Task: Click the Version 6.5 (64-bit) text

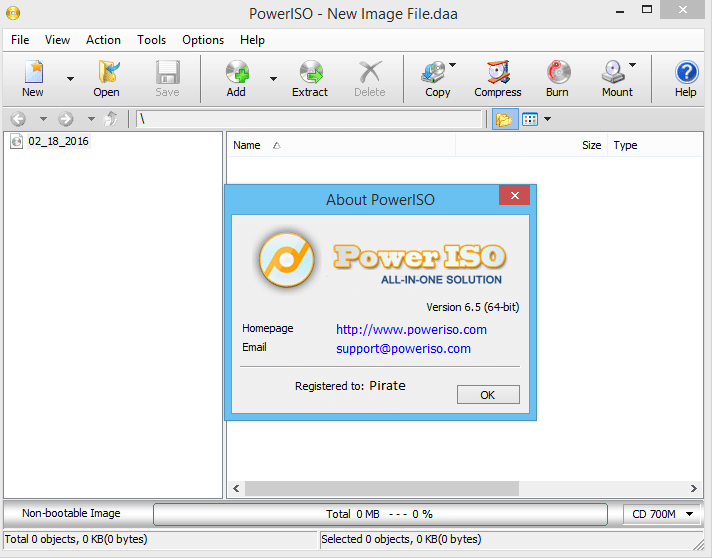Action: coord(472,307)
